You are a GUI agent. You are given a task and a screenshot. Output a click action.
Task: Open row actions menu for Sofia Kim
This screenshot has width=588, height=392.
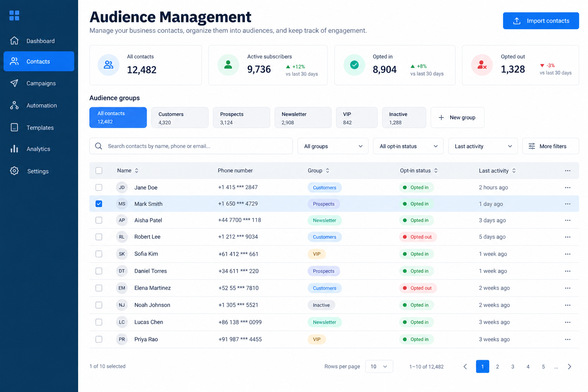point(567,254)
